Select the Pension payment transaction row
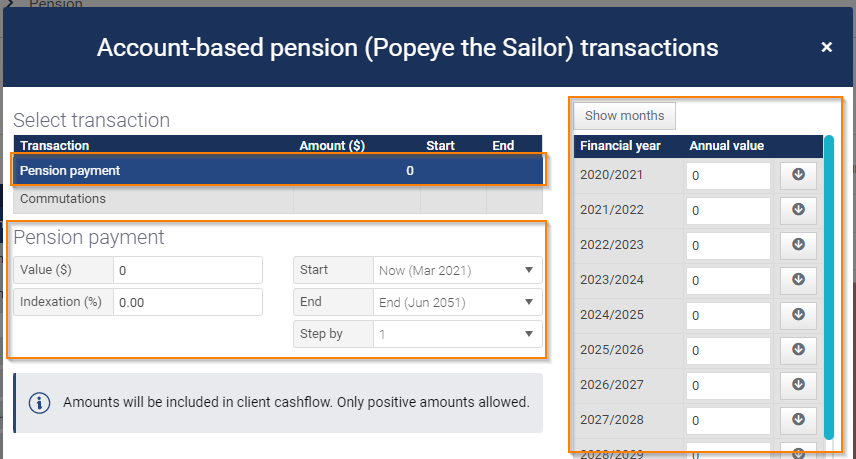The height and width of the screenshot is (459, 856). (278, 170)
